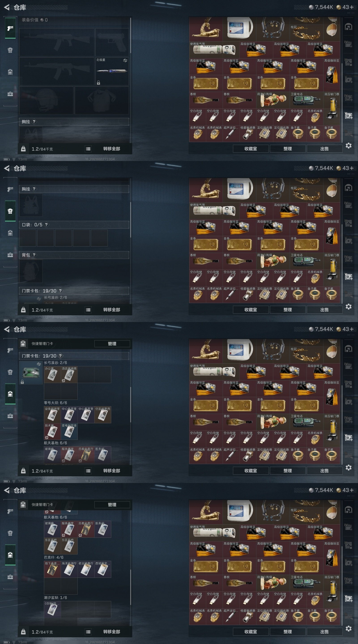Choose the 变电站宿舍 keycard
The image size is (358, 644).
(69, 432)
